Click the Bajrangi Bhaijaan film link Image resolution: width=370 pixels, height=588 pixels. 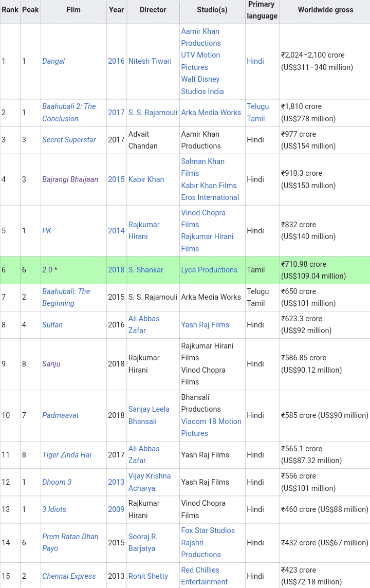coord(70,179)
